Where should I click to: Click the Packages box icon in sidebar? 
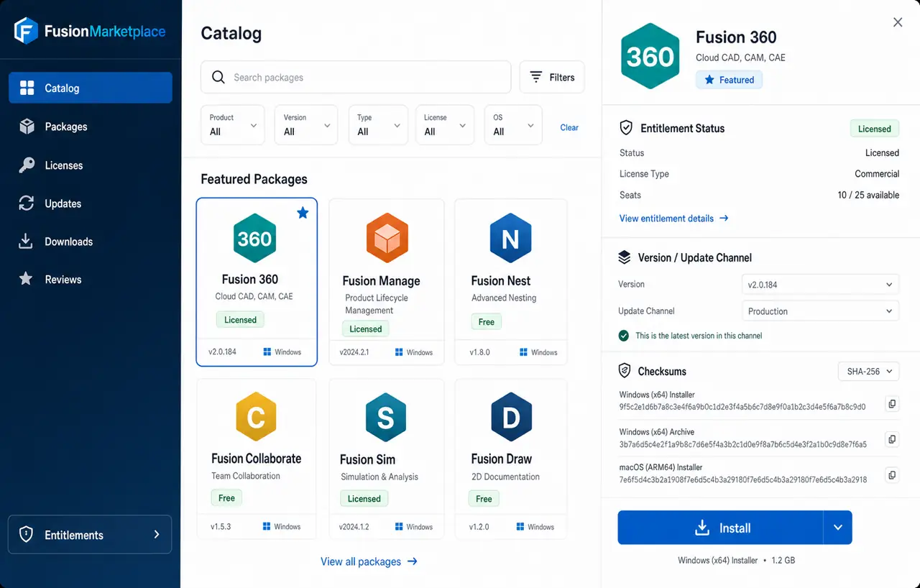[27, 127]
